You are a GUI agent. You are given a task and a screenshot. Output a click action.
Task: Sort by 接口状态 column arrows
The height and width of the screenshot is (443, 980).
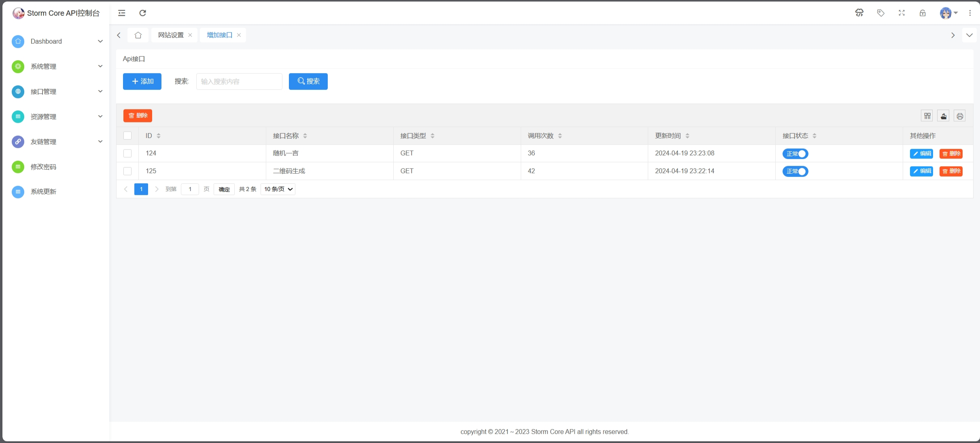pos(815,136)
